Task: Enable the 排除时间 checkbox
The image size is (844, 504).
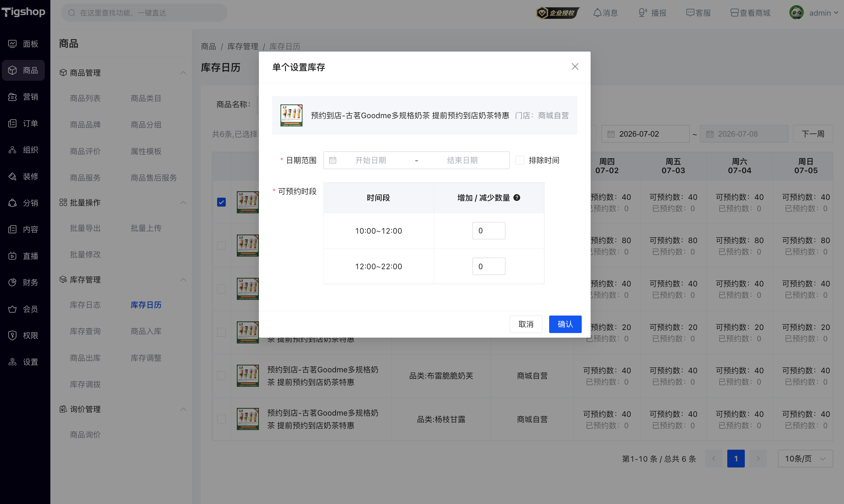Action: click(x=520, y=160)
